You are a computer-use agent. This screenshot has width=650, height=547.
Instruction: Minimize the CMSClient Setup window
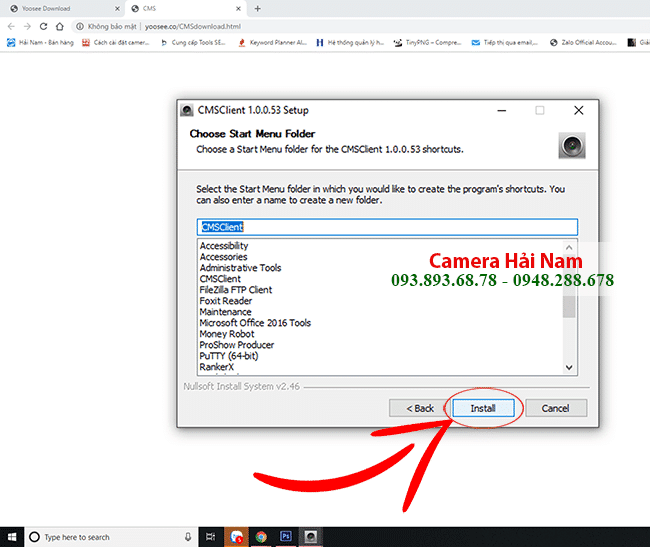click(x=502, y=110)
